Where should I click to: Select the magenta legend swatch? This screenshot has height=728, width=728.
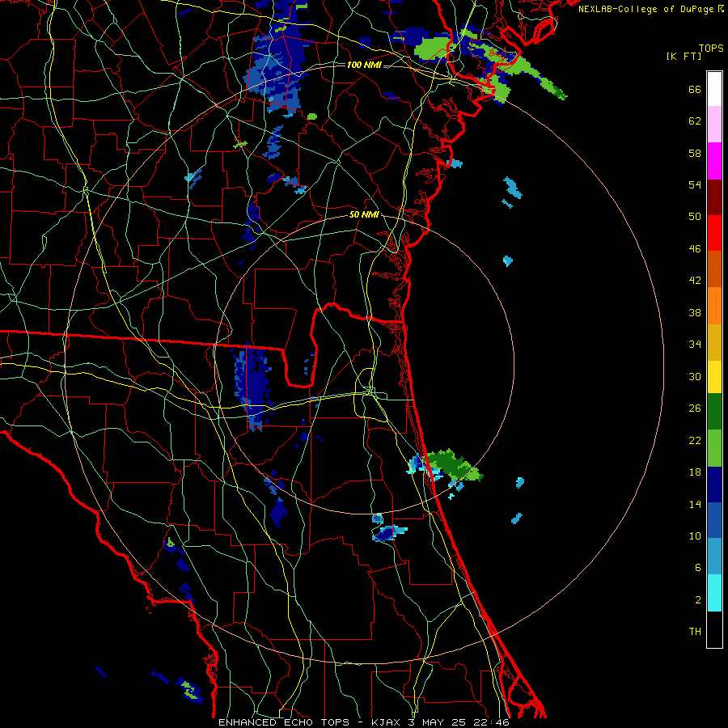click(x=714, y=161)
